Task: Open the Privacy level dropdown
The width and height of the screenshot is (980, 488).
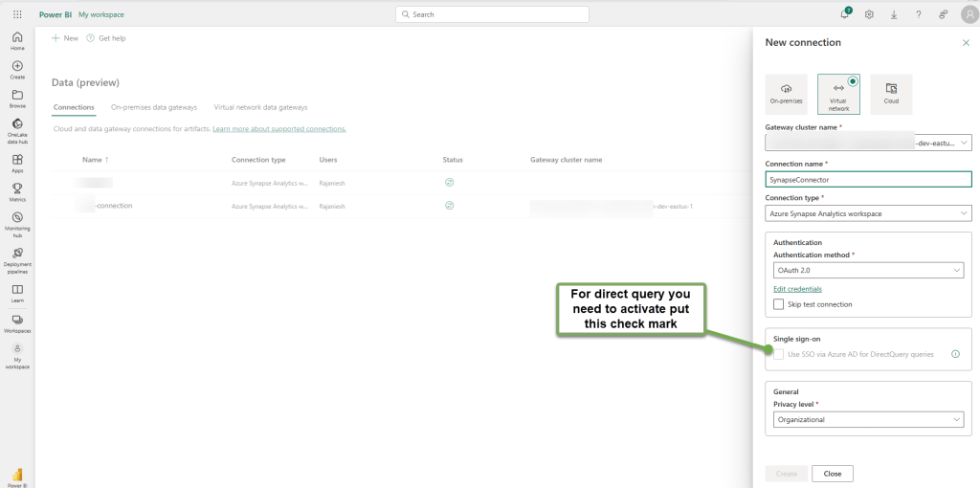Action: click(869, 420)
